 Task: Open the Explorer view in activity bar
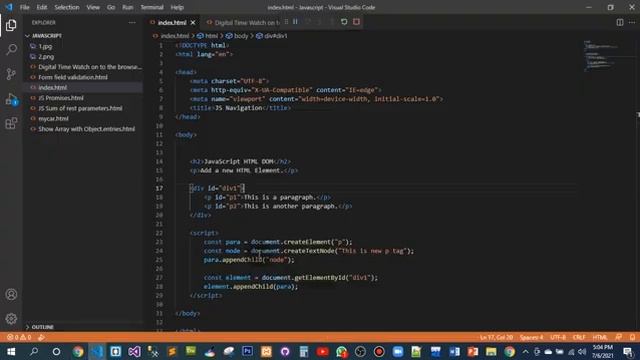point(11,25)
